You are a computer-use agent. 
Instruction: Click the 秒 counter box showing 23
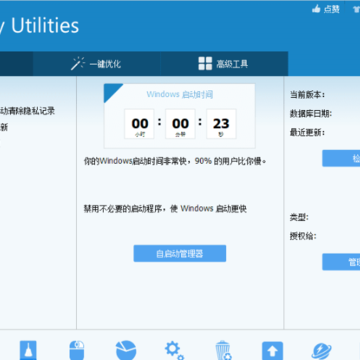(x=221, y=124)
